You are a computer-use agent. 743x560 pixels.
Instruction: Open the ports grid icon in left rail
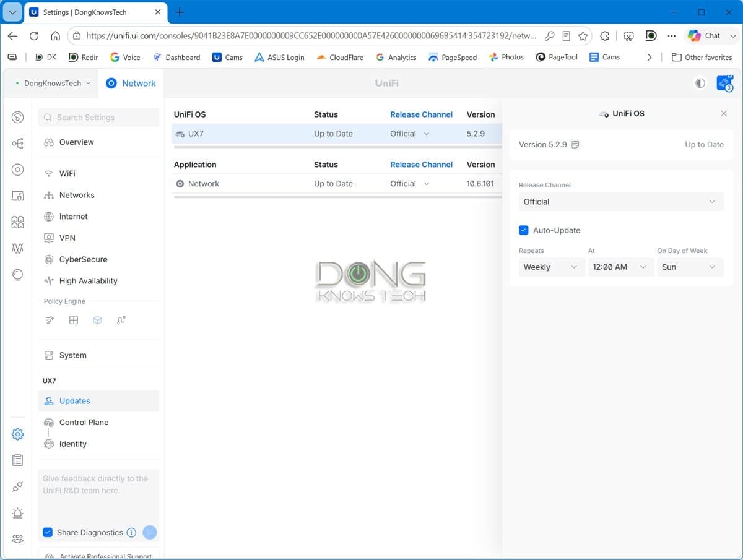[x=17, y=222]
